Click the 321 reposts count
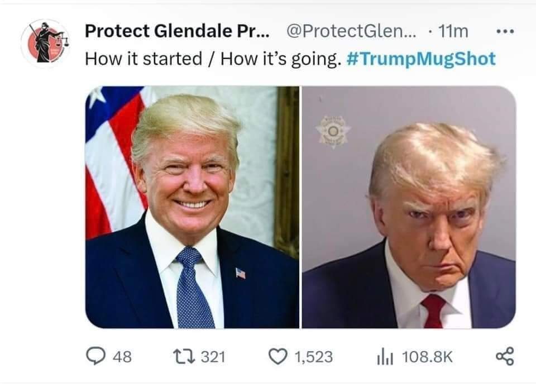Viewport: 536px width, 392px height. point(213,357)
